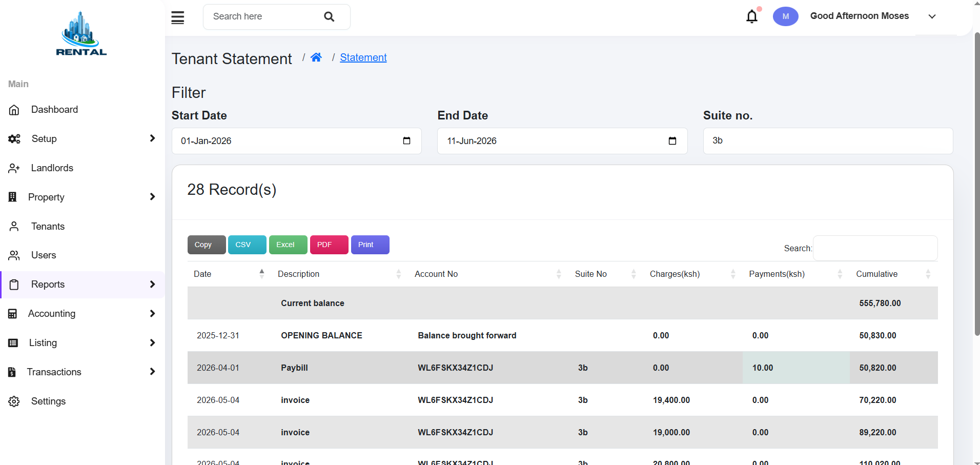This screenshot has height=465, width=980.
Task: Click the Settings gear icon
Action: click(14, 401)
